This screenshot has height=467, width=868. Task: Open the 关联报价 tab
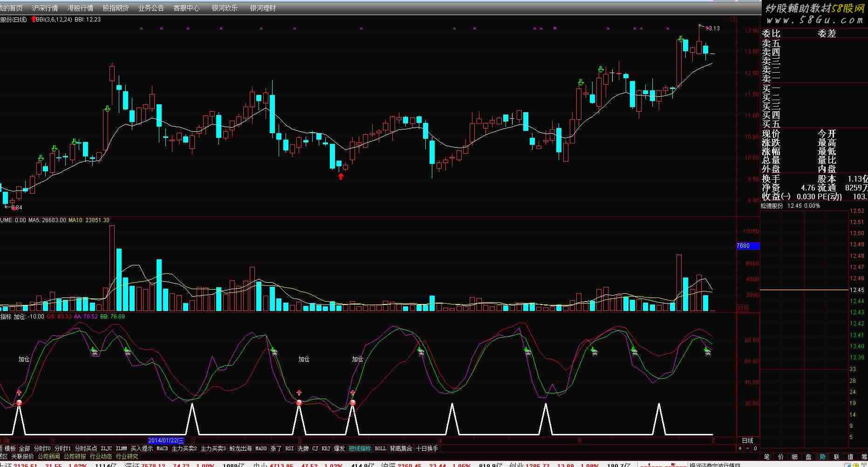coord(22,456)
